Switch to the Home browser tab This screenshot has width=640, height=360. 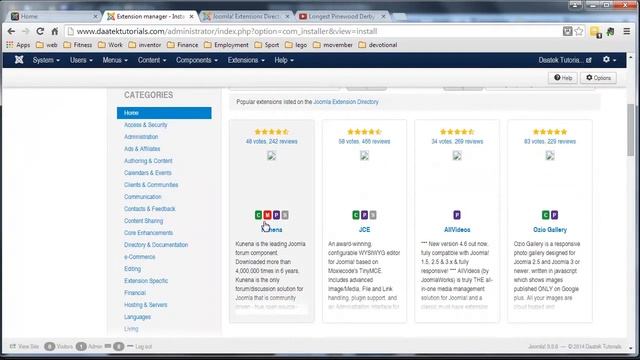[54, 16]
